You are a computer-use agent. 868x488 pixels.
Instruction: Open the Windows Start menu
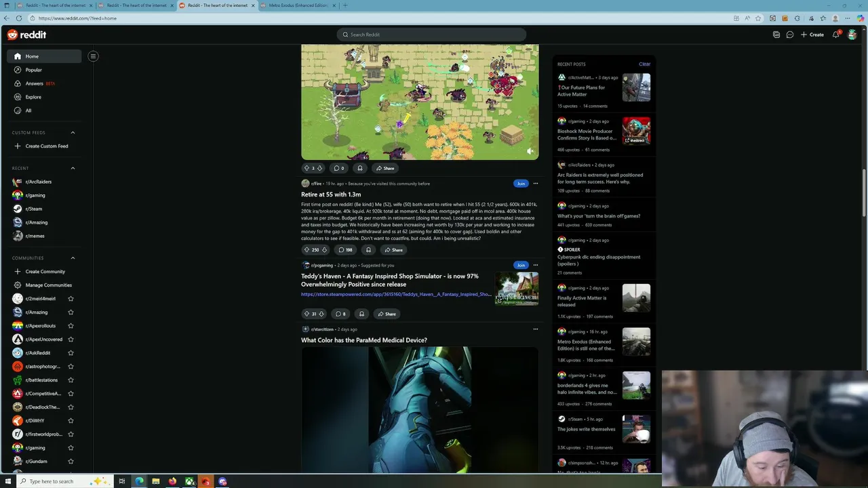(x=7, y=481)
